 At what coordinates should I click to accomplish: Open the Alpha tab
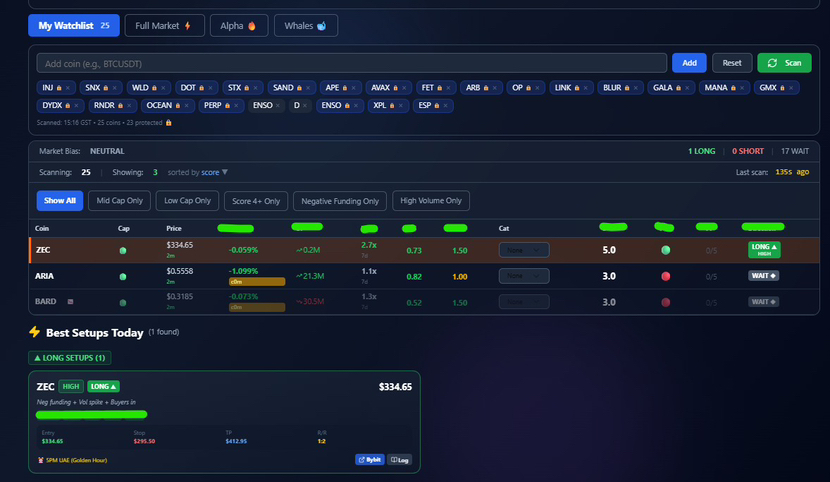point(239,25)
